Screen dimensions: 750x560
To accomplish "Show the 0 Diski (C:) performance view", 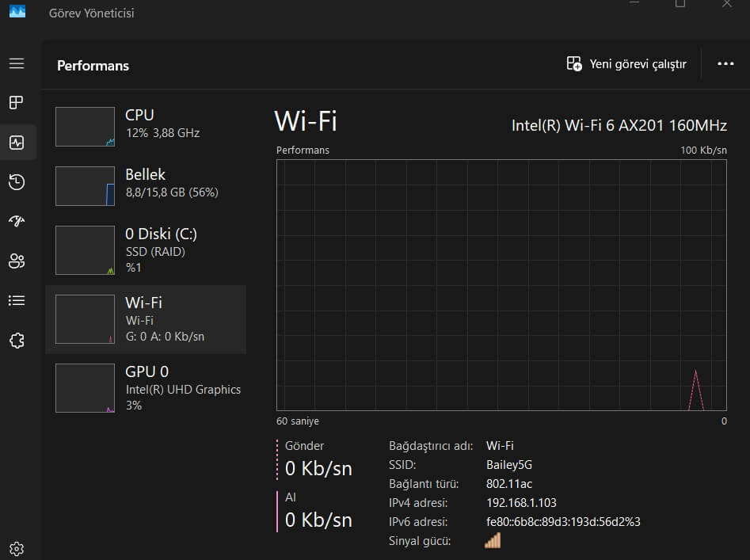I will tap(146, 250).
